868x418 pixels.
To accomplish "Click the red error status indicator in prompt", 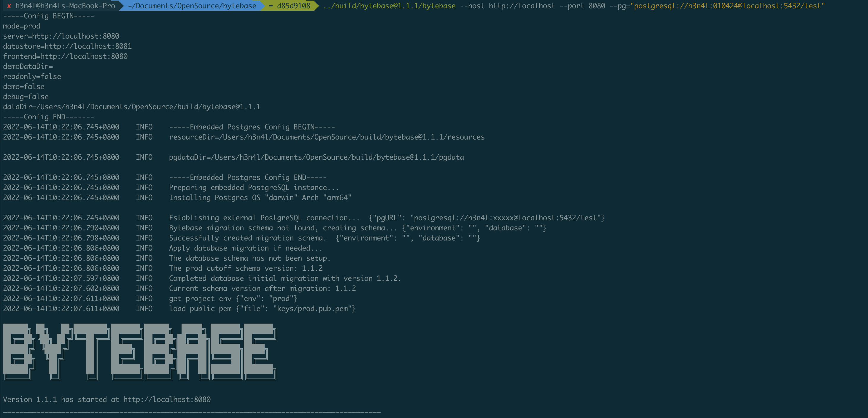I will (x=9, y=6).
